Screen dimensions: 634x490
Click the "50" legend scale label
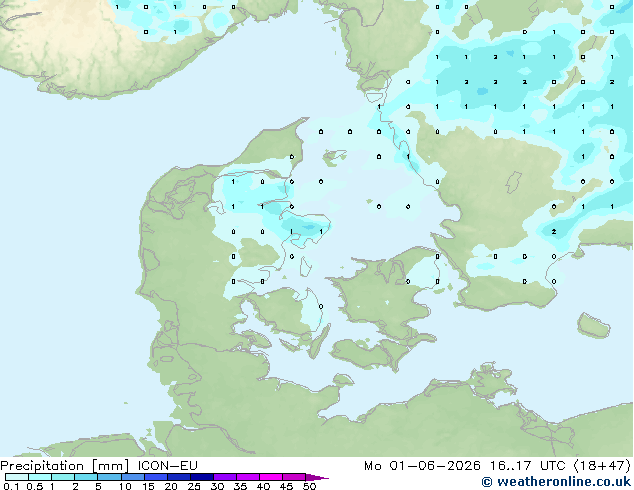[x=309, y=486]
